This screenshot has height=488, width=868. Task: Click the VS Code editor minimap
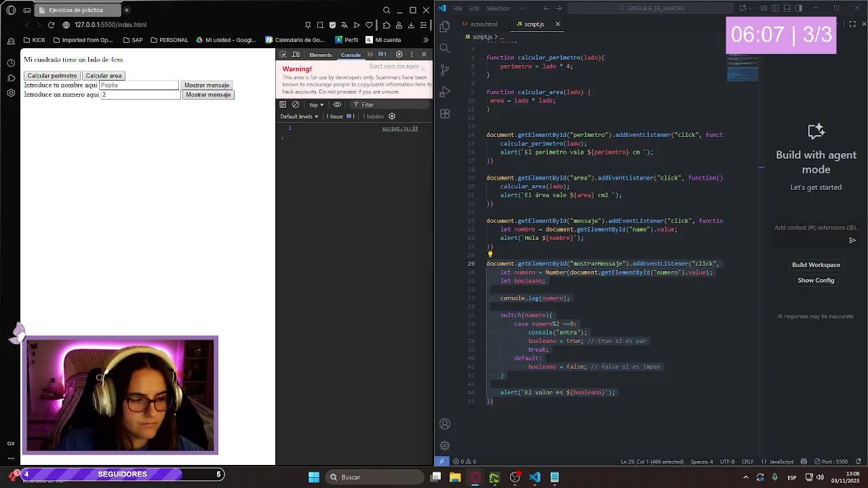[x=743, y=68]
